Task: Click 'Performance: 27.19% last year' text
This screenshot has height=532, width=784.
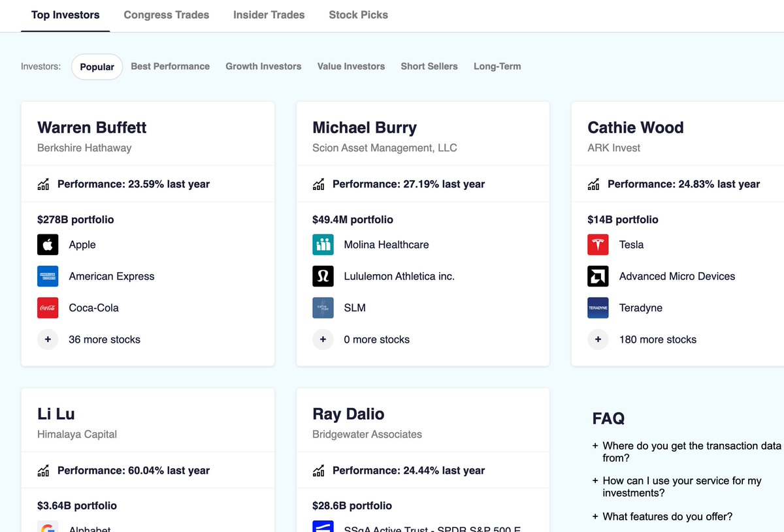Action: coord(408,185)
